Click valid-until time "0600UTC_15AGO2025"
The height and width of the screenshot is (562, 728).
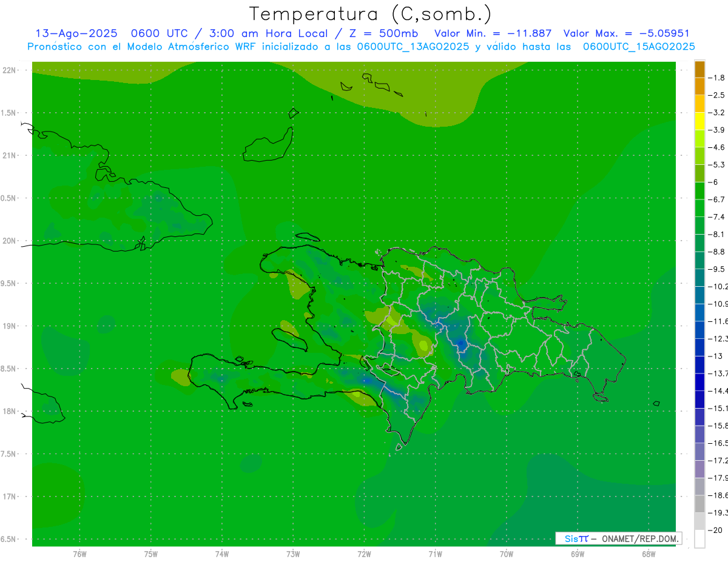tap(639, 47)
